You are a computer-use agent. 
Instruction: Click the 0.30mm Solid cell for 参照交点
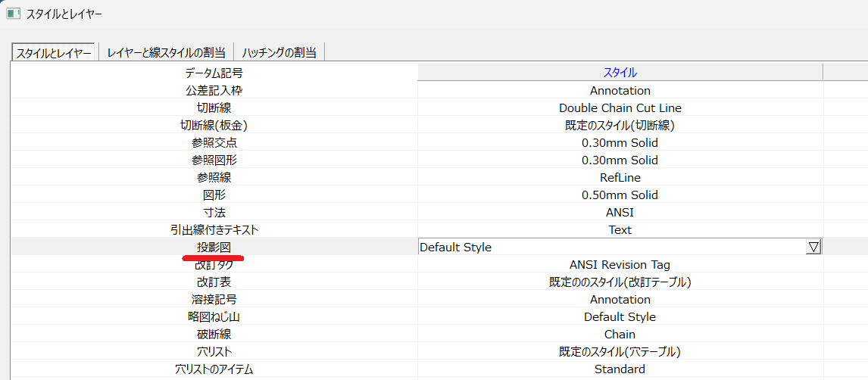coord(620,143)
